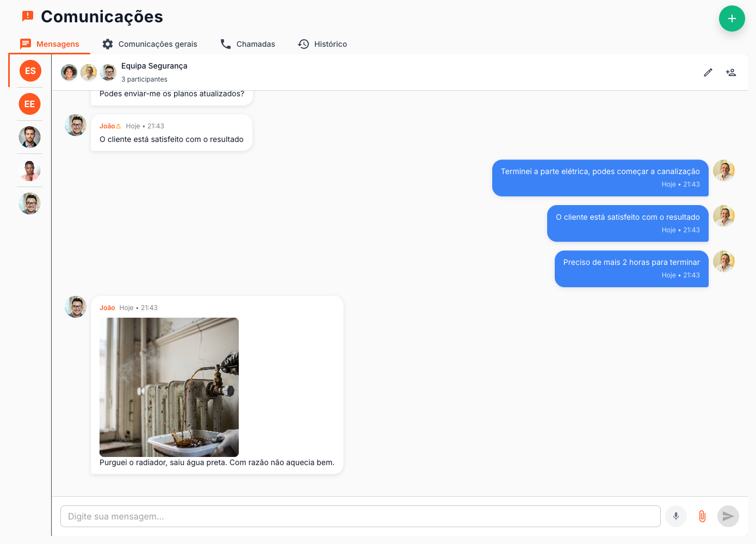Switch to the Mensagens tab
The image size is (756, 544).
point(49,44)
